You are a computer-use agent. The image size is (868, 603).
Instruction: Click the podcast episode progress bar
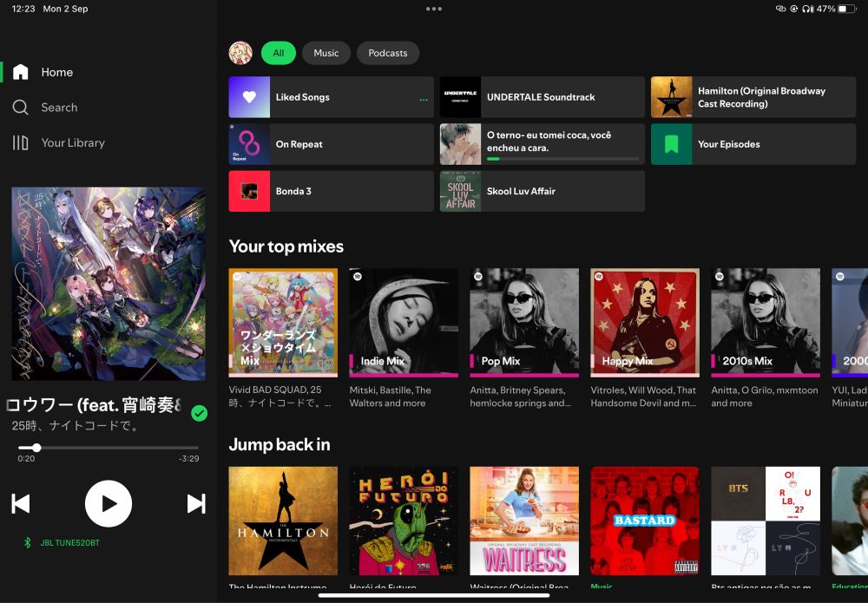point(562,159)
